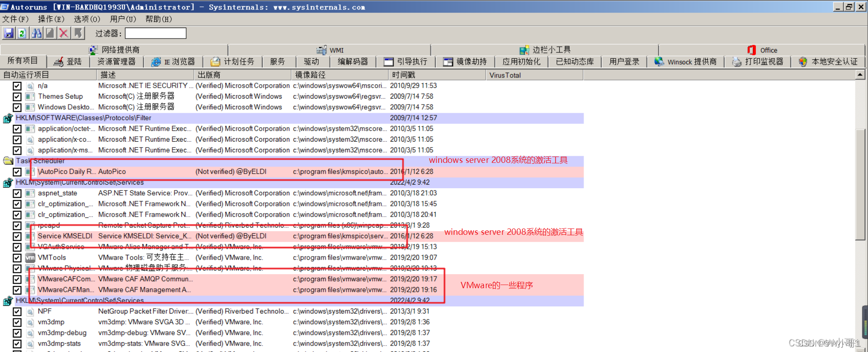Click the red X Delete icon
Image resolution: width=868 pixels, height=352 pixels.
[x=64, y=33]
